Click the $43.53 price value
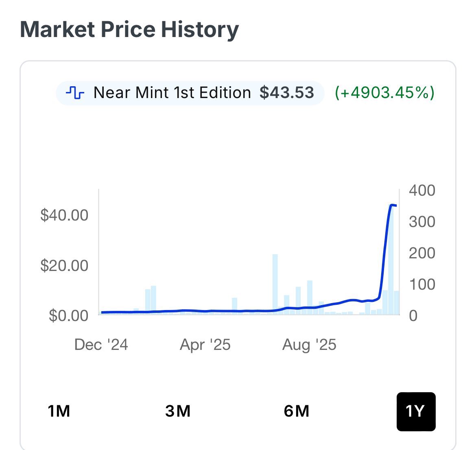 click(287, 93)
